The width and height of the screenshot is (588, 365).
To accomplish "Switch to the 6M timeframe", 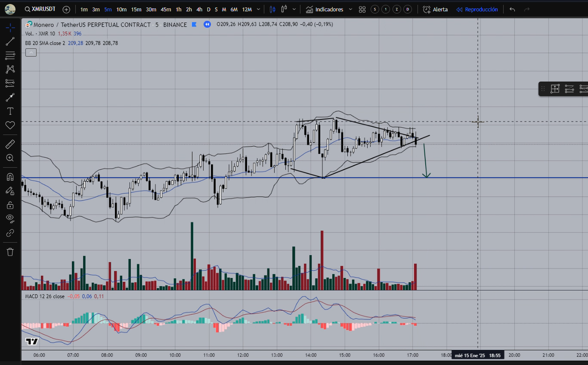I will point(234,9).
